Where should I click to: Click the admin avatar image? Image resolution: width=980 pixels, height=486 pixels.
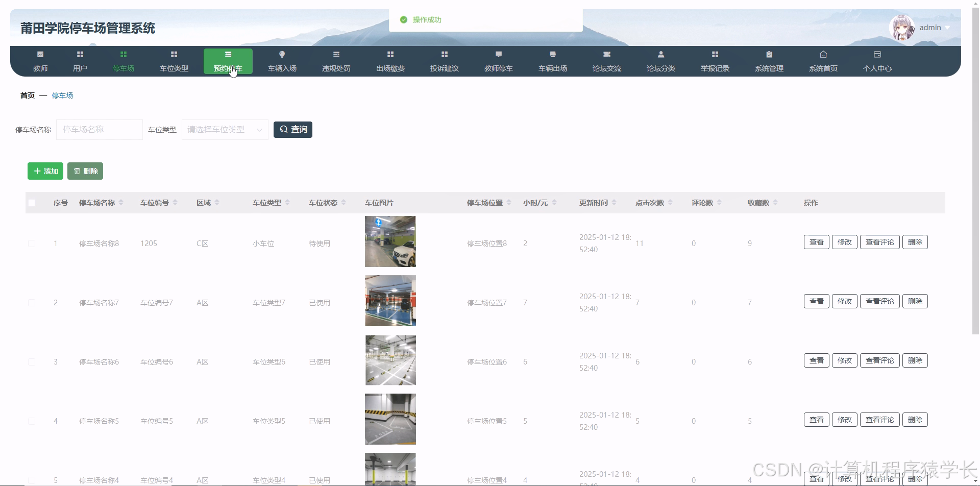click(x=902, y=28)
